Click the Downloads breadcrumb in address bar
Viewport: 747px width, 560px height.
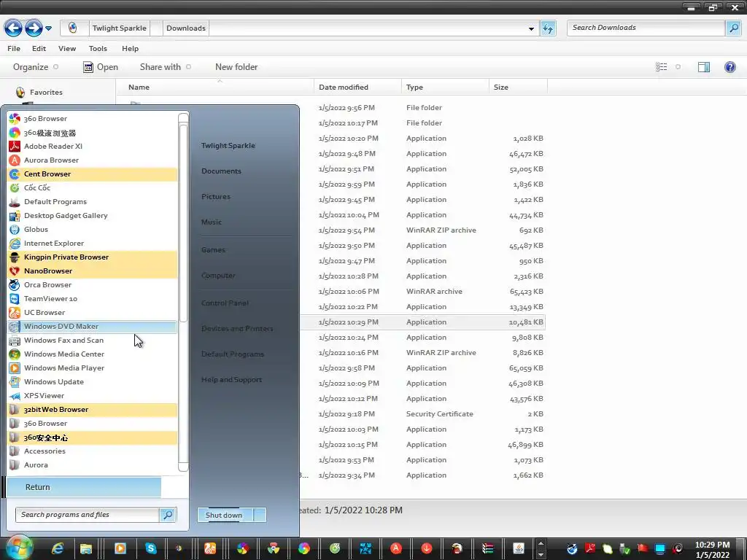tap(186, 28)
